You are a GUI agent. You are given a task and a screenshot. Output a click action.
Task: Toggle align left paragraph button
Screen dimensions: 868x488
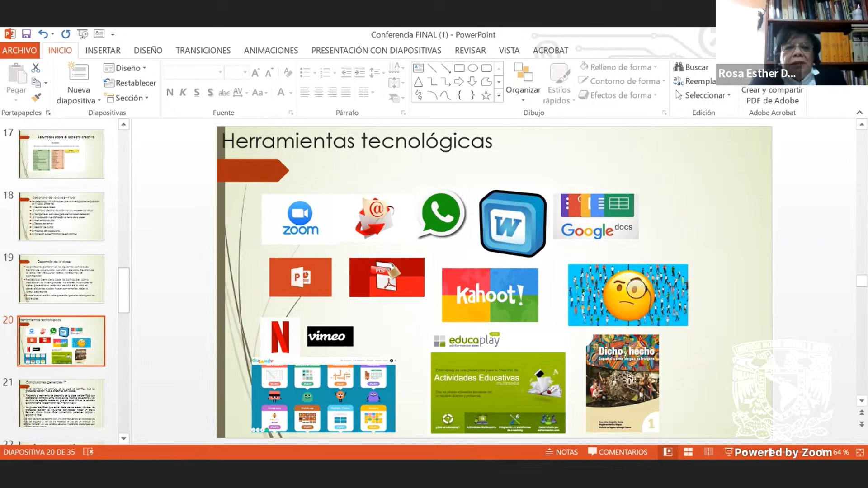click(x=305, y=92)
